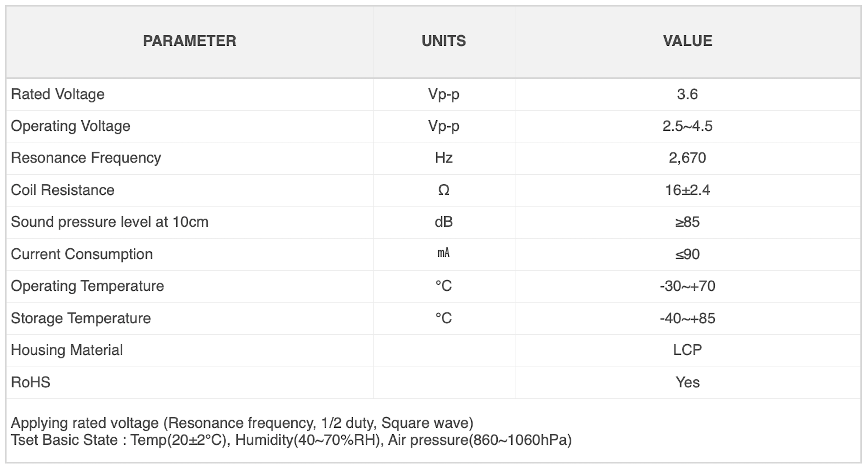Select the Rated Voltage row label
Image resolution: width=868 pixels, height=469 pixels.
[x=58, y=94]
